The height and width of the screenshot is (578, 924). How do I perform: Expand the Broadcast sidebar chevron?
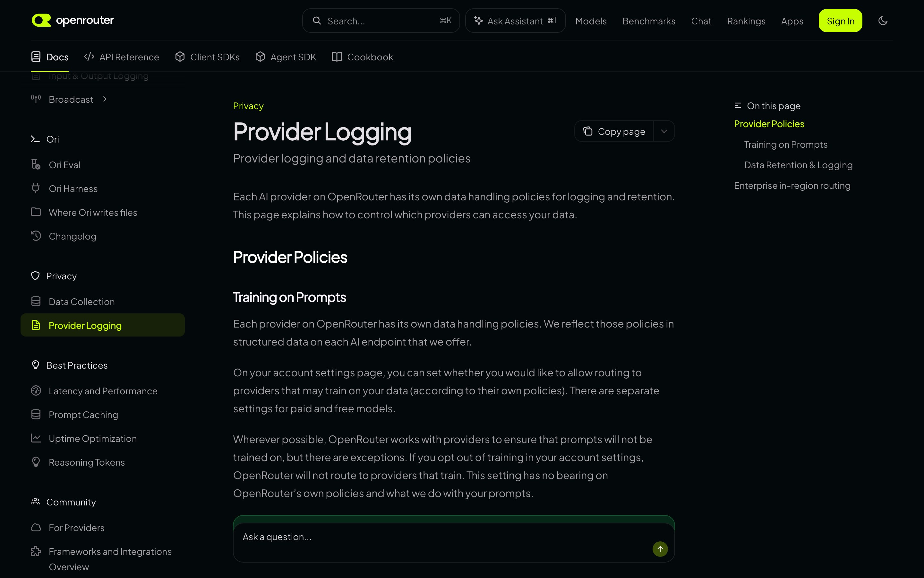click(x=105, y=99)
